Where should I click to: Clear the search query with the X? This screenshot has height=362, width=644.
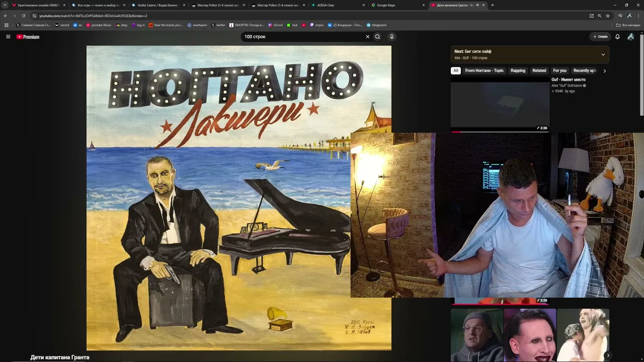pyautogui.click(x=367, y=37)
